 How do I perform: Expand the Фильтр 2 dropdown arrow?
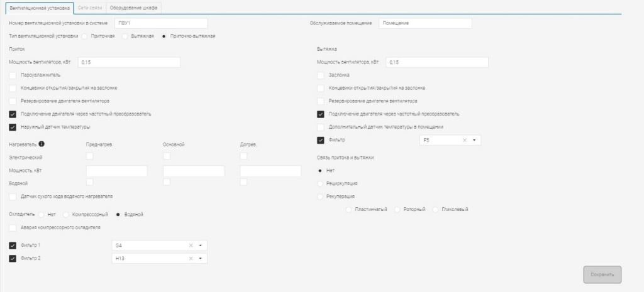(201, 258)
